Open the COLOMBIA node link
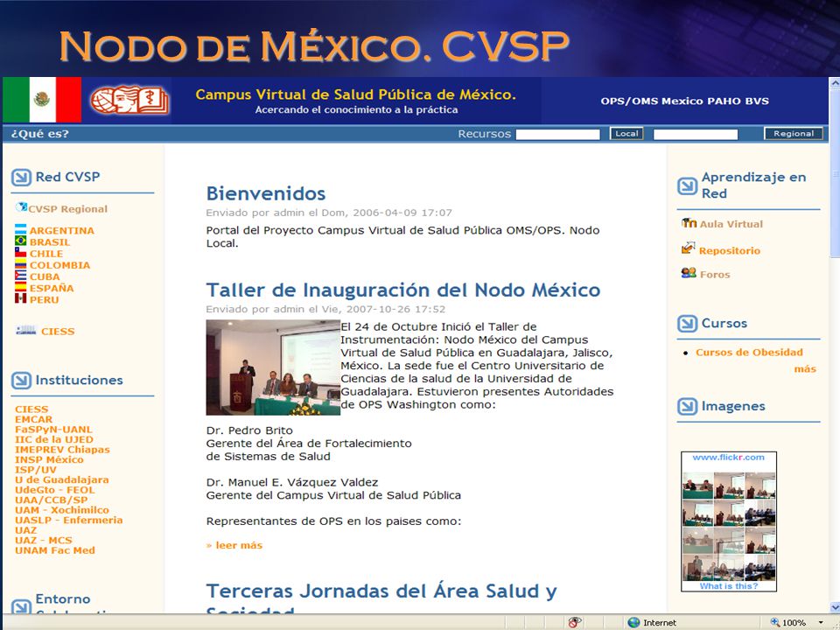840x630 pixels. click(x=60, y=265)
